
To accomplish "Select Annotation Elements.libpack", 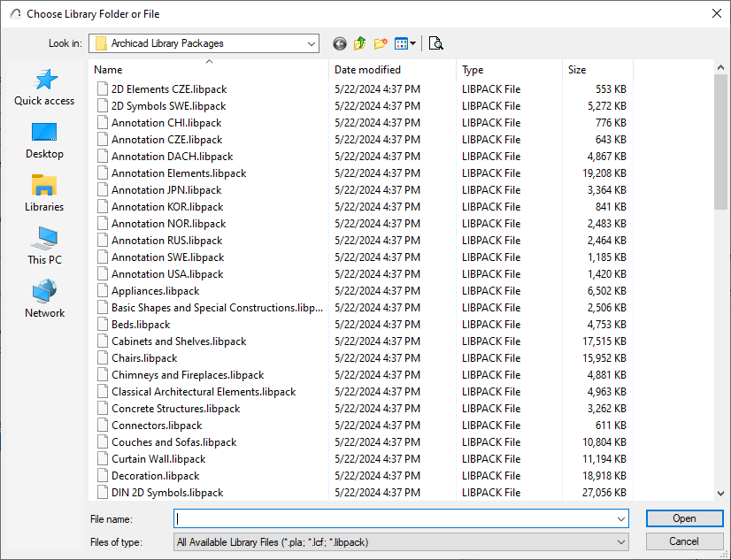I will 179,173.
